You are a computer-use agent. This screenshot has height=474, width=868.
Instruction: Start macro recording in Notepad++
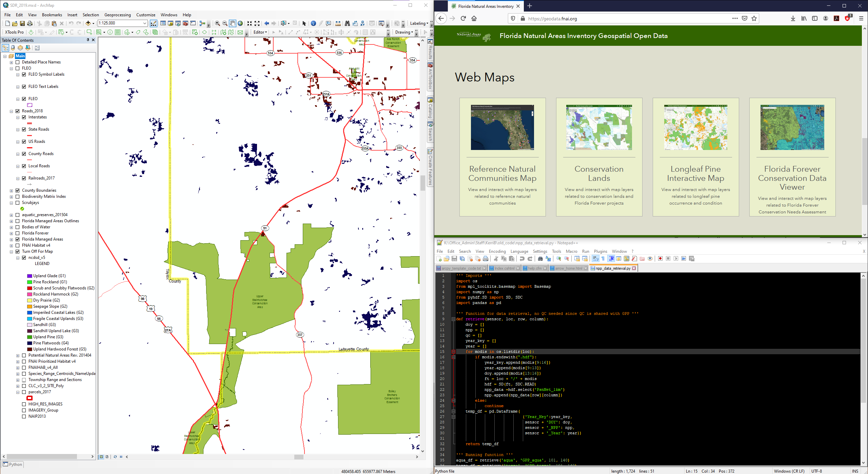(660, 259)
